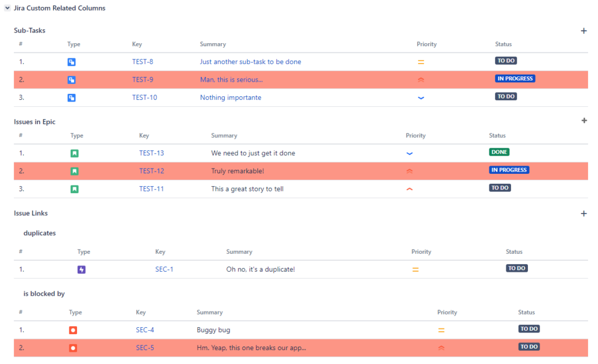Open the TEST-13 issue key link

151,153
